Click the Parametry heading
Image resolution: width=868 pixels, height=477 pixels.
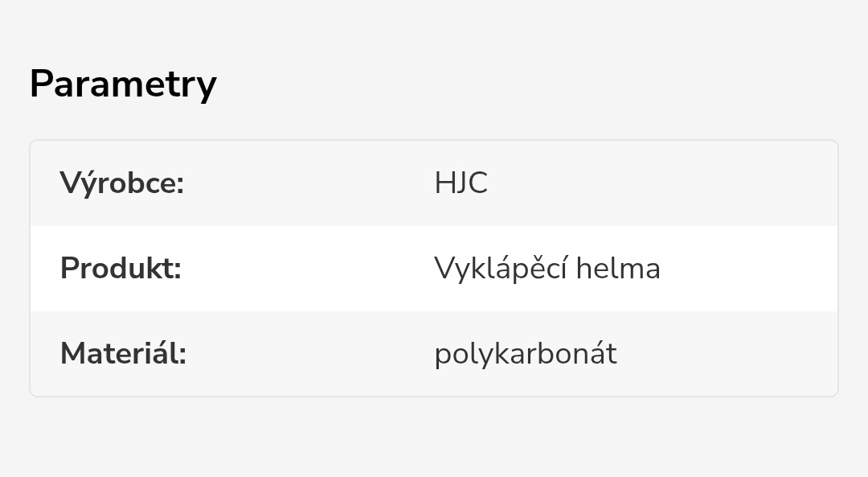click(123, 84)
